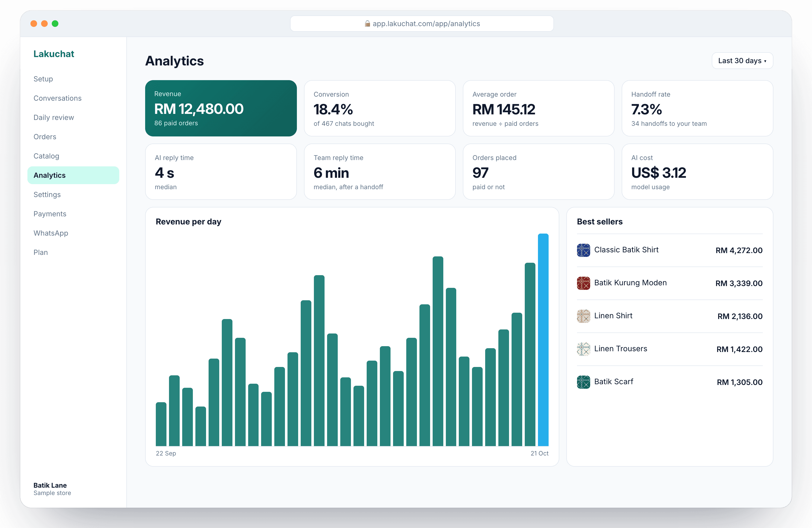Viewport: 812px width, 528px height.
Task: Click the Classic Batik Shirt name
Action: tap(626, 250)
